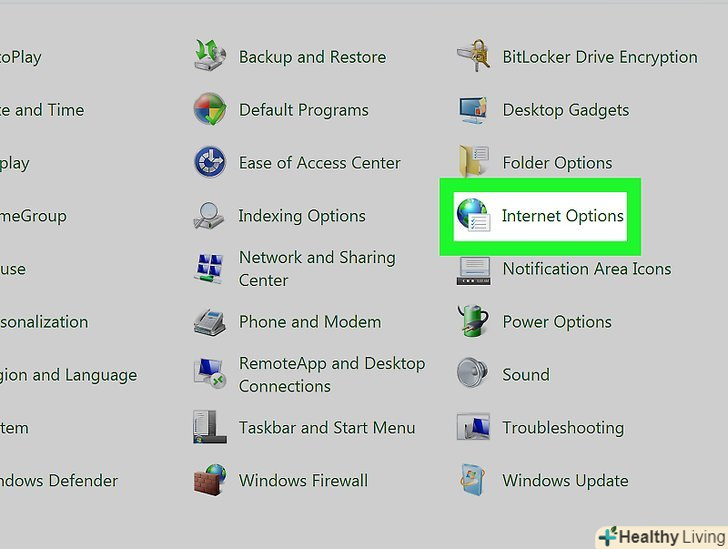Open the Internet Options globe icon
This screenshot has width=728, height=549.
473,215
